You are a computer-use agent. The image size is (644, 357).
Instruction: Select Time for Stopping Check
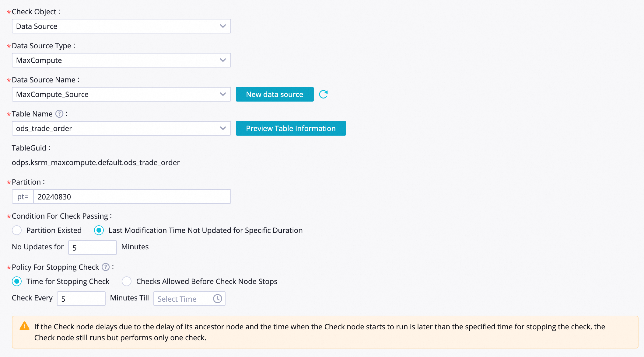point(17,281)
